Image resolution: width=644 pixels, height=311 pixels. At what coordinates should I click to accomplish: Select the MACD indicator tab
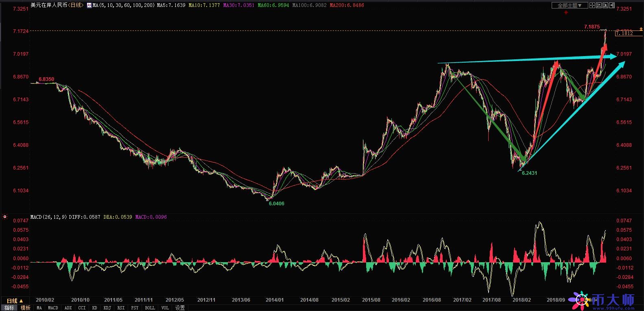[53, 308]
